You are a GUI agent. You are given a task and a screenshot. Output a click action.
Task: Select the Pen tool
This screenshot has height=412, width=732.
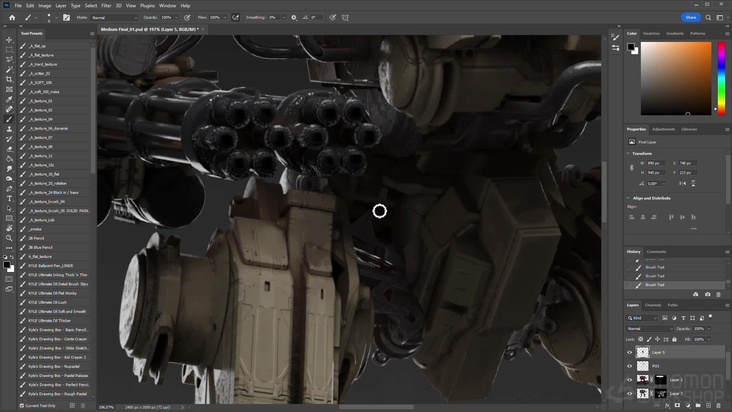9,189
